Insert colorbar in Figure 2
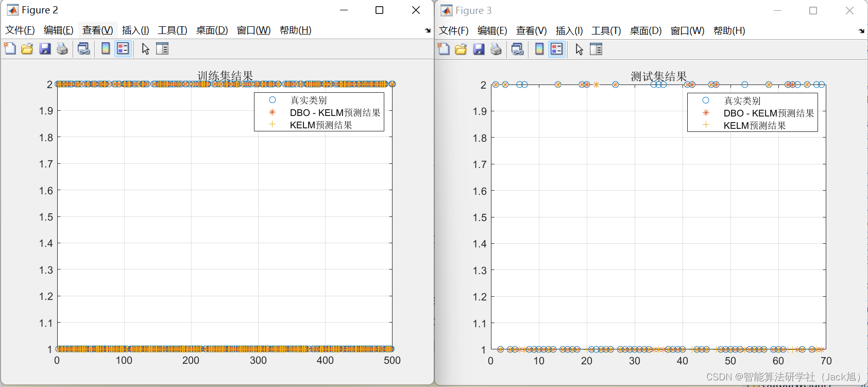Image resolution: width=868 pixels, height=387 pixels. 106,48
